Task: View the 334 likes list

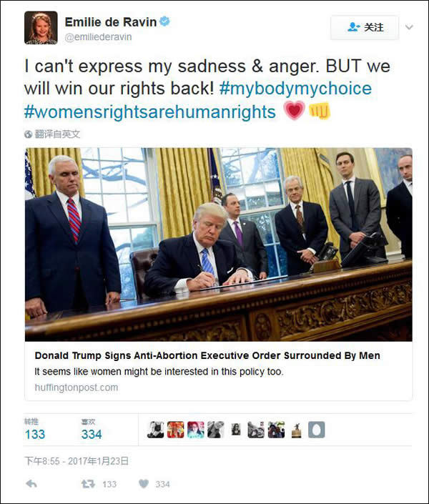Action: pyautogui.click(x=92, y=430)
